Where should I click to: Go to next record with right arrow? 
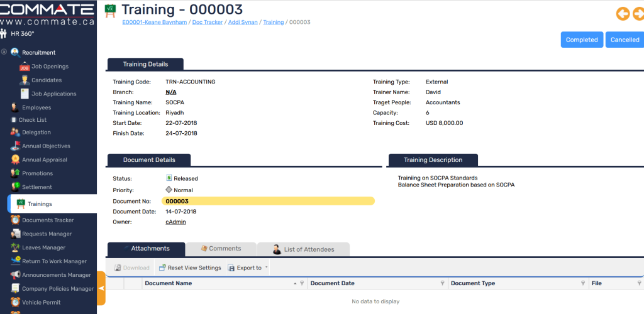coord(638,14)
